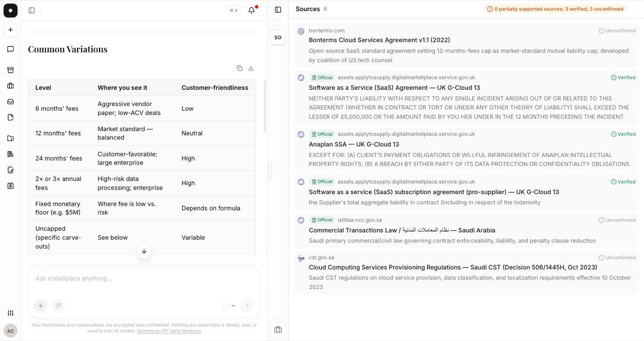Select the SO tab button
This screenshot has height=341, width=644.
[278, 37]
